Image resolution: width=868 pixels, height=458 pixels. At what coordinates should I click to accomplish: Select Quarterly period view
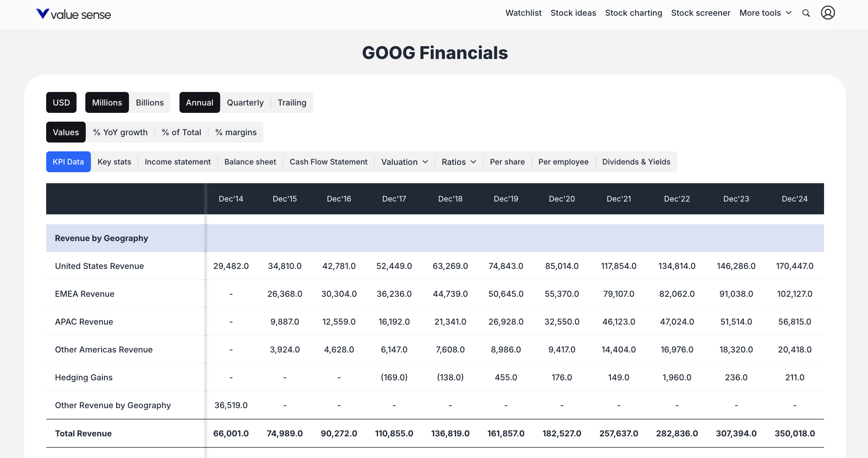click(245, 103)
